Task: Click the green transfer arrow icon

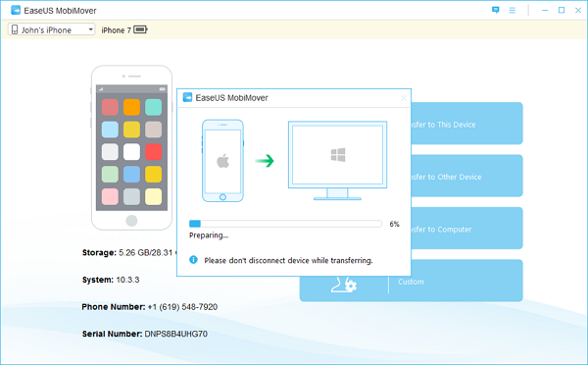Action: 265,161
